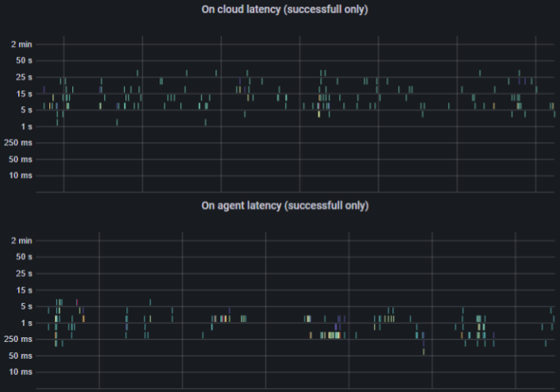560x392 pixels.
Task: Select '50 ms' tick on agent latency axis
Action: (21, 355)
